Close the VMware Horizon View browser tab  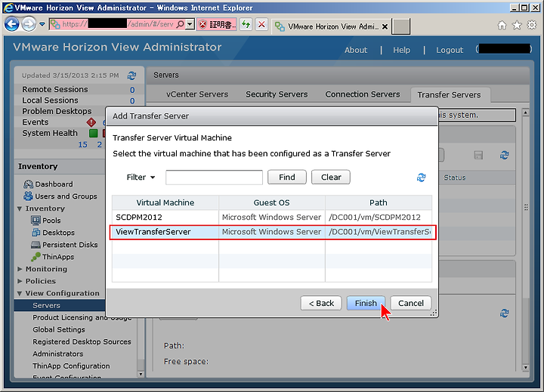(x=385, y=26)
